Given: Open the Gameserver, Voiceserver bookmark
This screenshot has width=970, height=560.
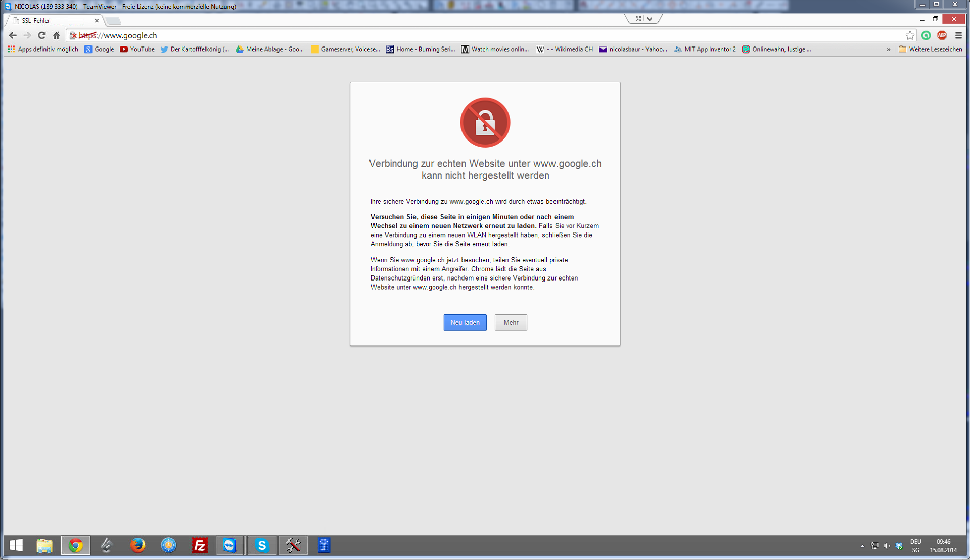Looking at the screenshot, I should (x=345, y=49).
